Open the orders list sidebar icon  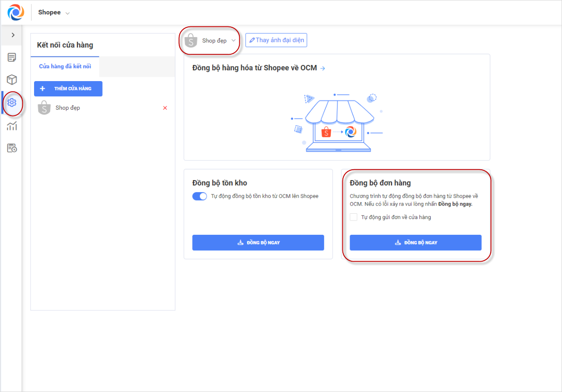coord(12,57)
